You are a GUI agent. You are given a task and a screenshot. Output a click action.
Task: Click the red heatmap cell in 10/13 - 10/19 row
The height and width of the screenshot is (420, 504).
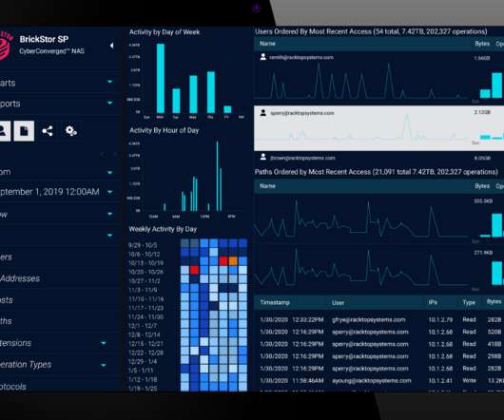pyautogui.click(x=223, y=260)
